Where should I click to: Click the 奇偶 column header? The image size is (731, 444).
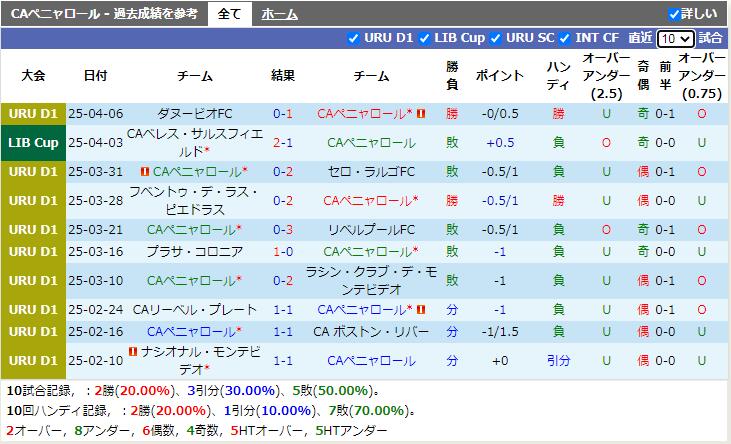point(643,76)
